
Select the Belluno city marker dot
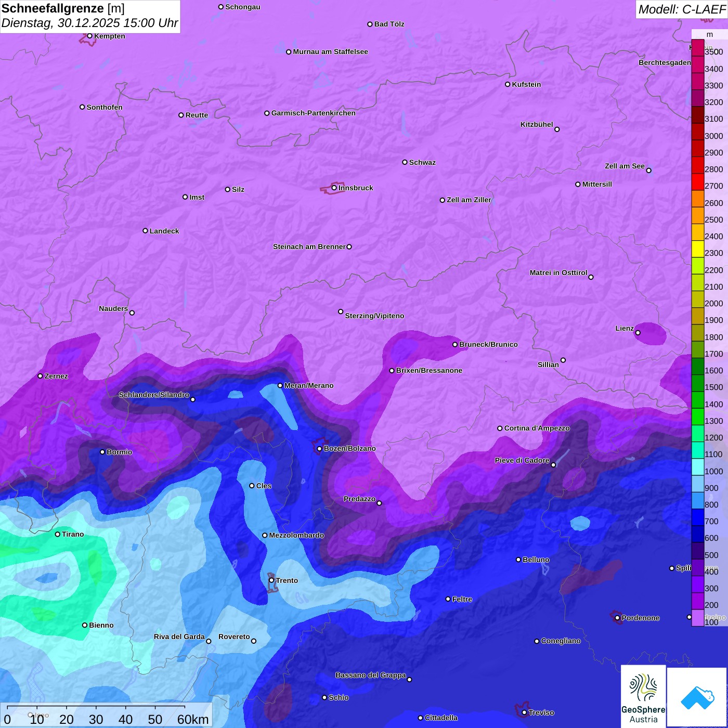coord(518,560)
